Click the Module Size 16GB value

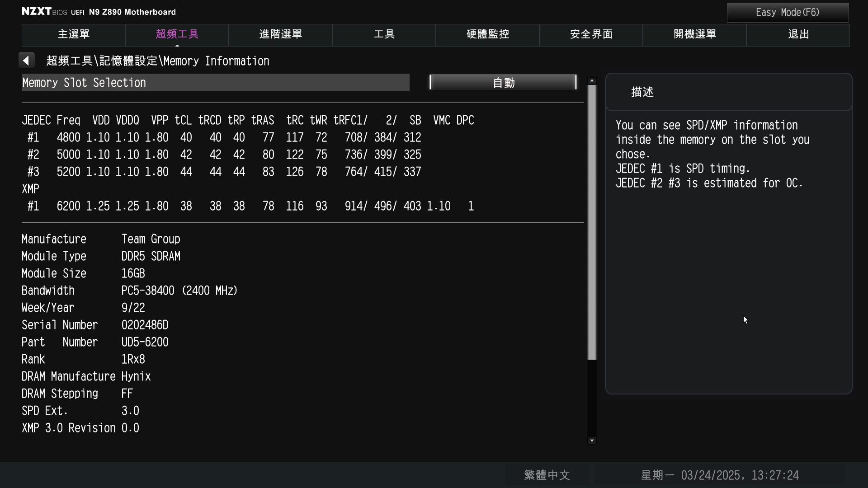pyautogui.click(x=133, y=273)
